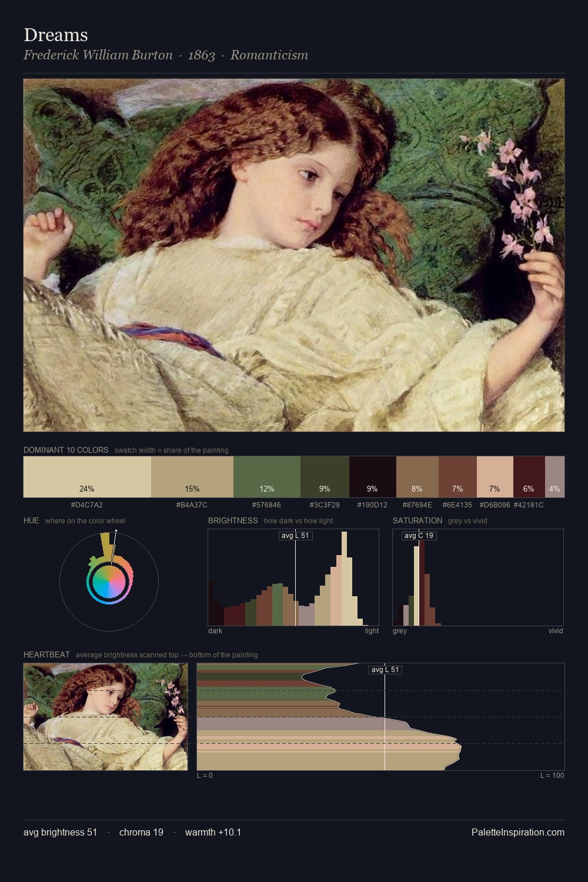The height and width of the screenshot is (882, 588).
Task: Click the title 'Dreams'
Action: (x=56, y=35)
